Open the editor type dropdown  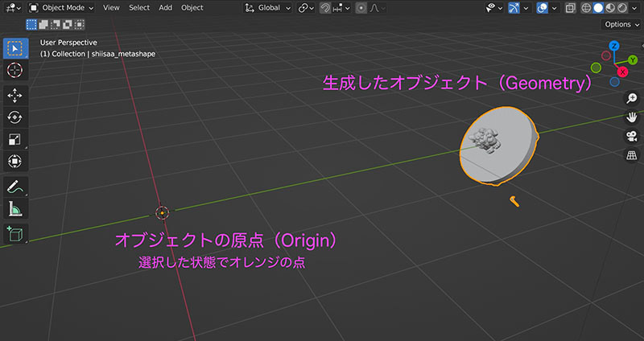click(x=13, y=8)
